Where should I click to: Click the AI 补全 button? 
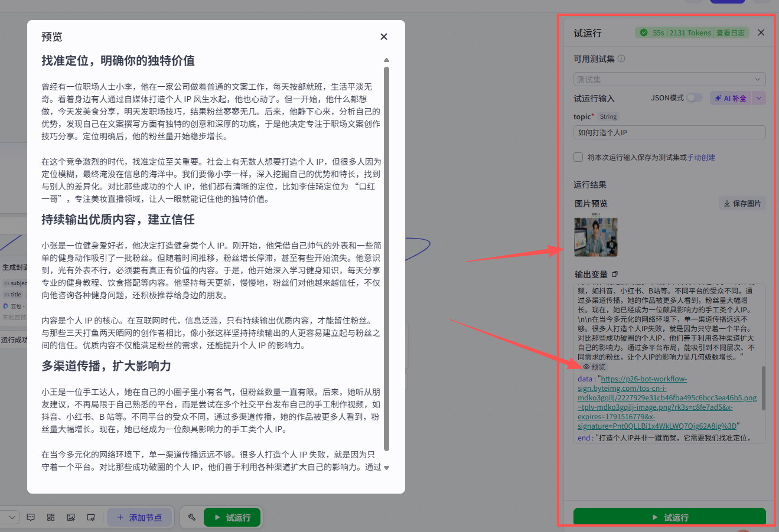[x=731, y=98]
